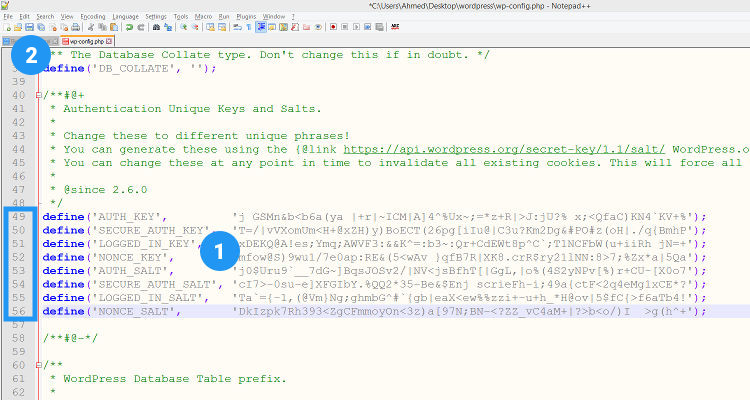Click 'Authentication Unique Keys and Salts.' comment
Screen dimensions: 750x400
click(x=192, y=109)
